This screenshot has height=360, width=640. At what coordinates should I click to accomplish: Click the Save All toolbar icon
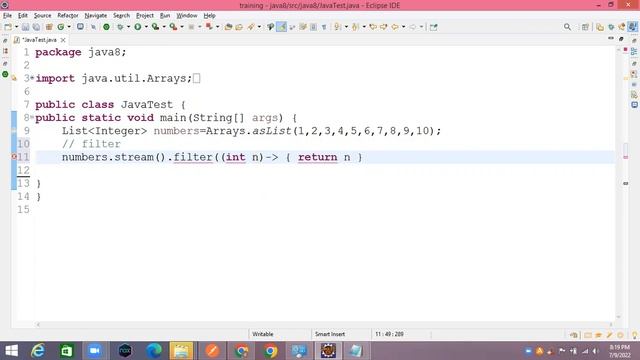36,27
